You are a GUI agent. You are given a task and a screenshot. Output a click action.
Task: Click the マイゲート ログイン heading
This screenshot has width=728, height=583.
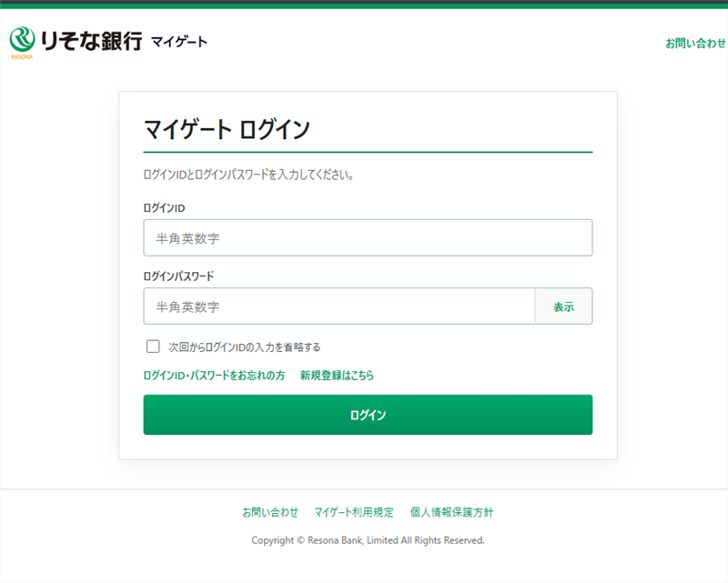coord(227,129)
